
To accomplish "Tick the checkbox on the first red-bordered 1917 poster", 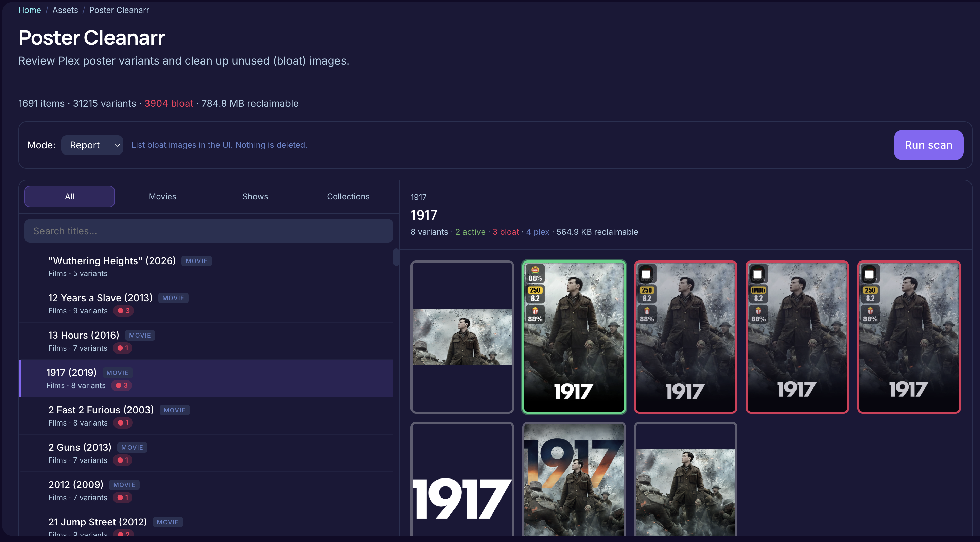I will (x=646, y=274).
